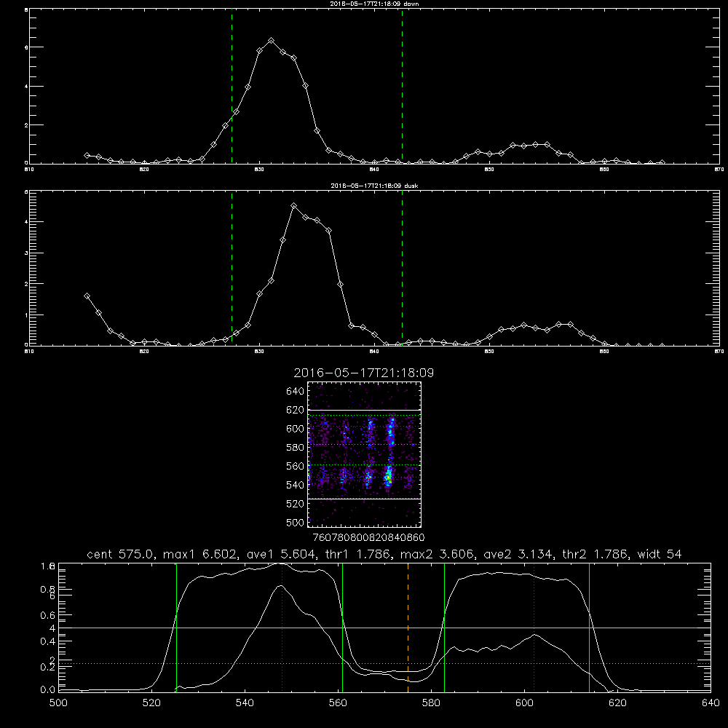Click y-axis label '520' beside the spectrogram image
Image resolution: width=728 pixels, height=728 pixels.
[296, 504]
